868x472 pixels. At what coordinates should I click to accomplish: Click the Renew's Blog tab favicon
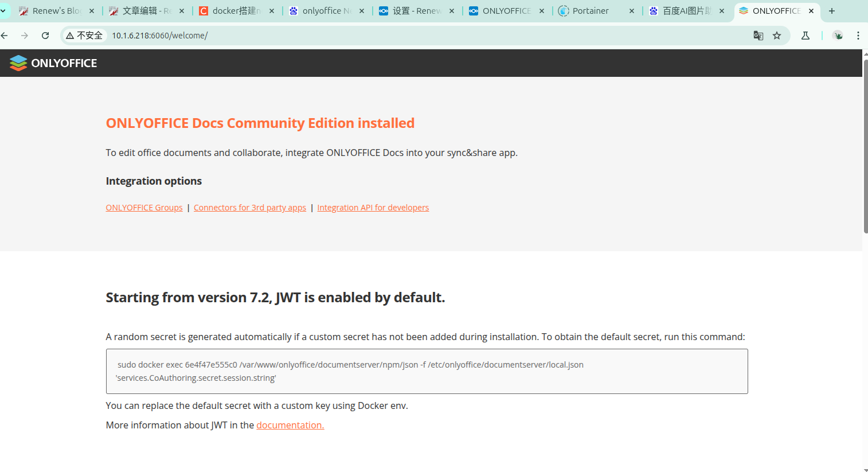click(x=24, y=11)
